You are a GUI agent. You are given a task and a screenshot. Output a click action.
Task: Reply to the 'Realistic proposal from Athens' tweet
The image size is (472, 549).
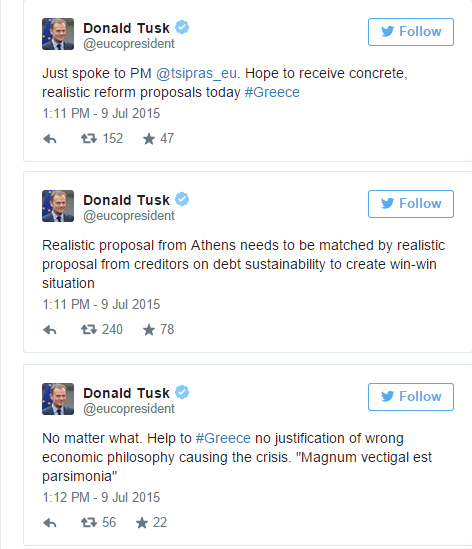50,330
